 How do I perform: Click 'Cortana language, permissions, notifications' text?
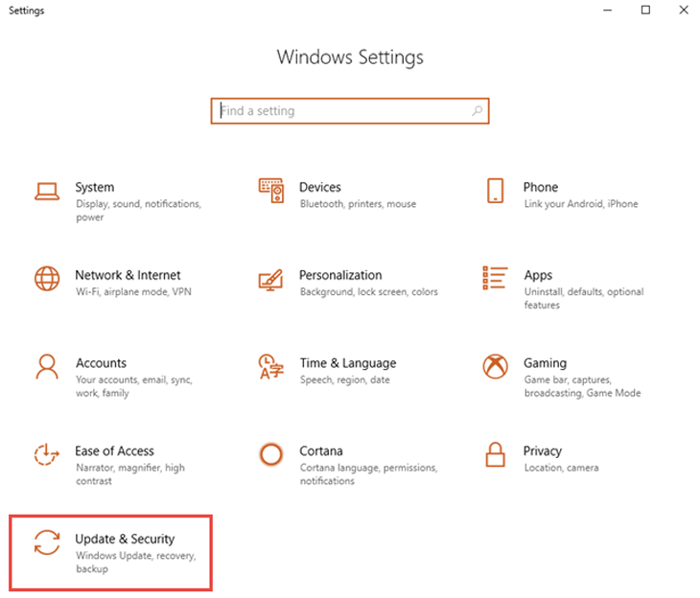click(x=368, y=474)
